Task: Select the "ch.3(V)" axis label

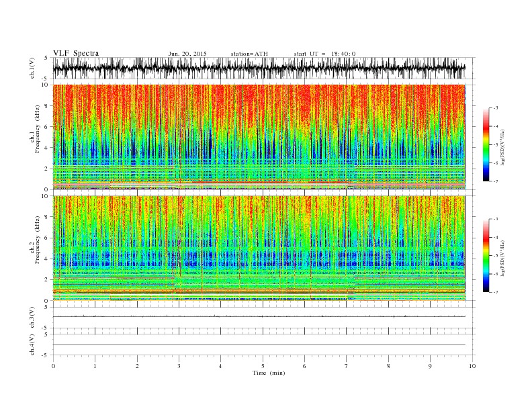Action: pos(32,318)
